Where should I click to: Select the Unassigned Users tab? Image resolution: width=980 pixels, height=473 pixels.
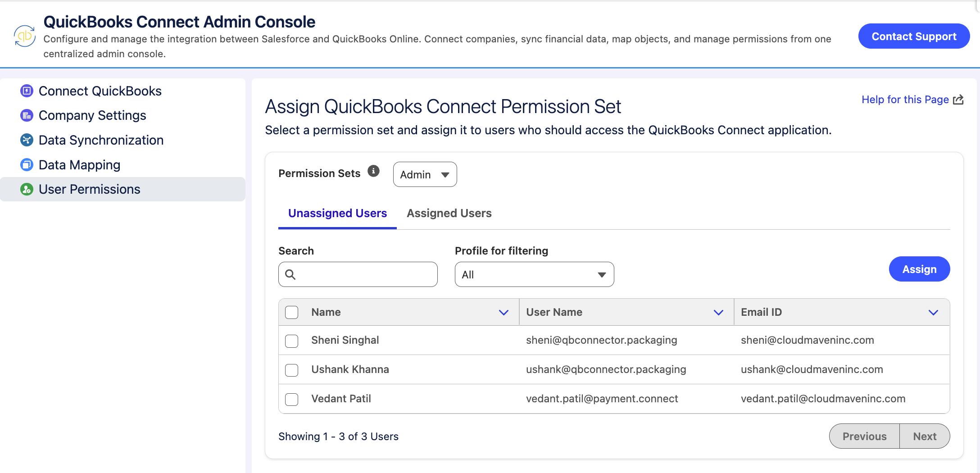338,213
